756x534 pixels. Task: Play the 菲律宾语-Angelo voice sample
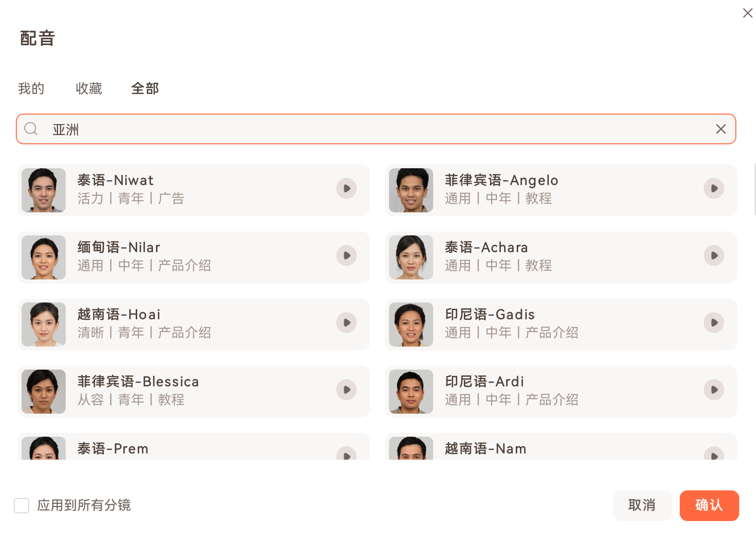[714, 188]
